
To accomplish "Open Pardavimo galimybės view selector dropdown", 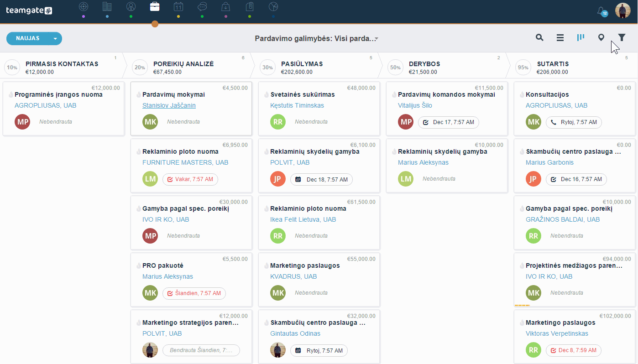I will (x=316, y=38).
